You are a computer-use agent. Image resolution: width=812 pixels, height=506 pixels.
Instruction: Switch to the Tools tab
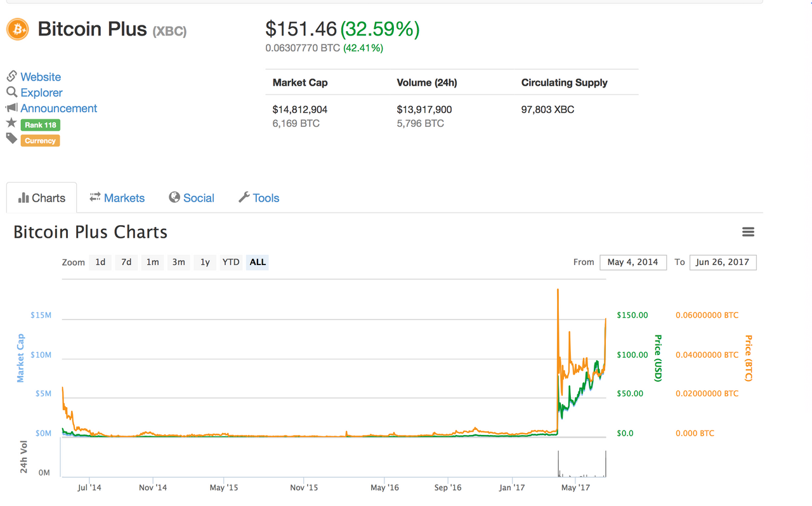click(259, 198)
